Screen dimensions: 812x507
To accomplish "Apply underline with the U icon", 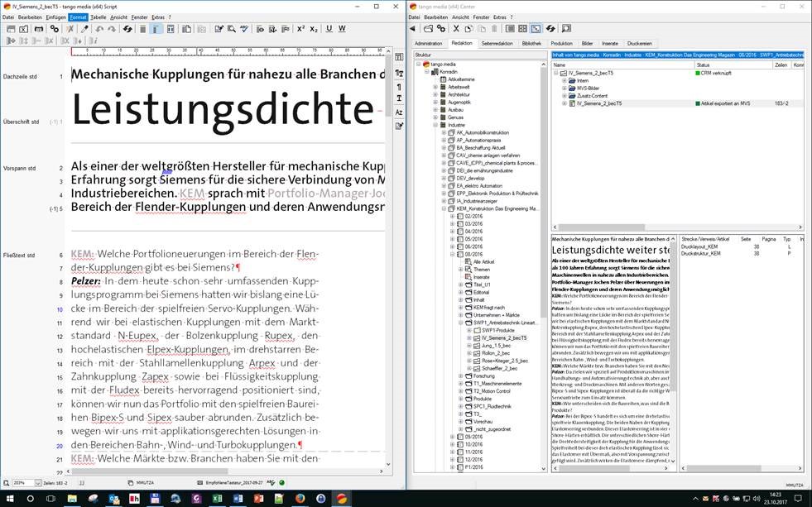I will [329, 29].
